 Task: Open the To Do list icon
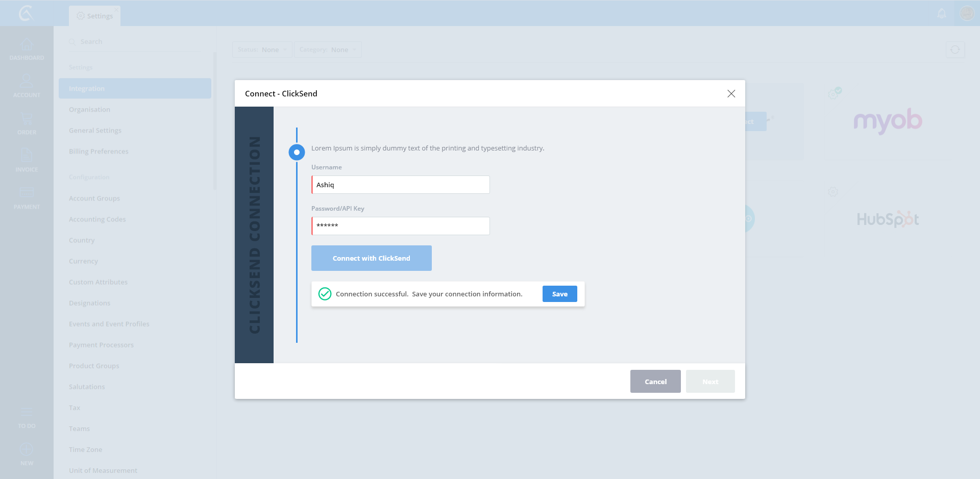(x=27, y=413)
